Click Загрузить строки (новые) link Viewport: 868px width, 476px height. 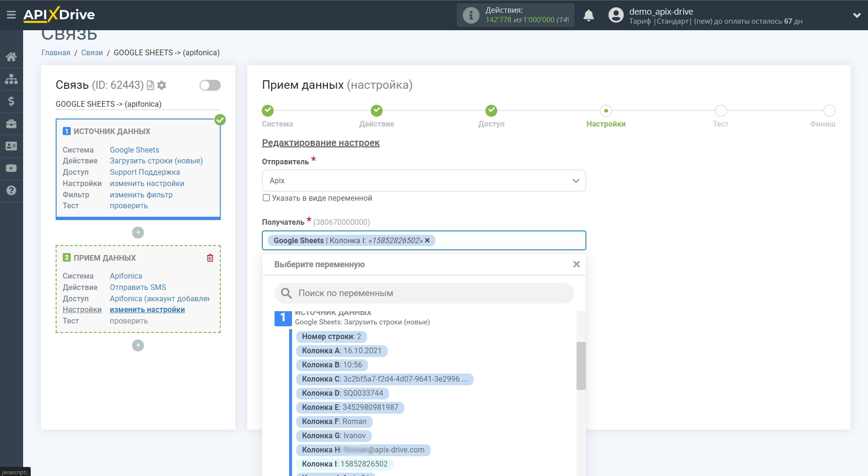point(156,161)
